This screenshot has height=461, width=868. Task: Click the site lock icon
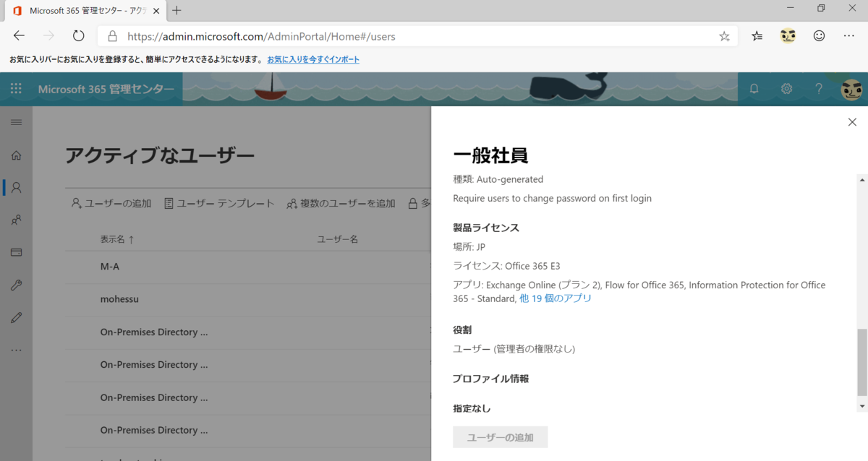112,36
